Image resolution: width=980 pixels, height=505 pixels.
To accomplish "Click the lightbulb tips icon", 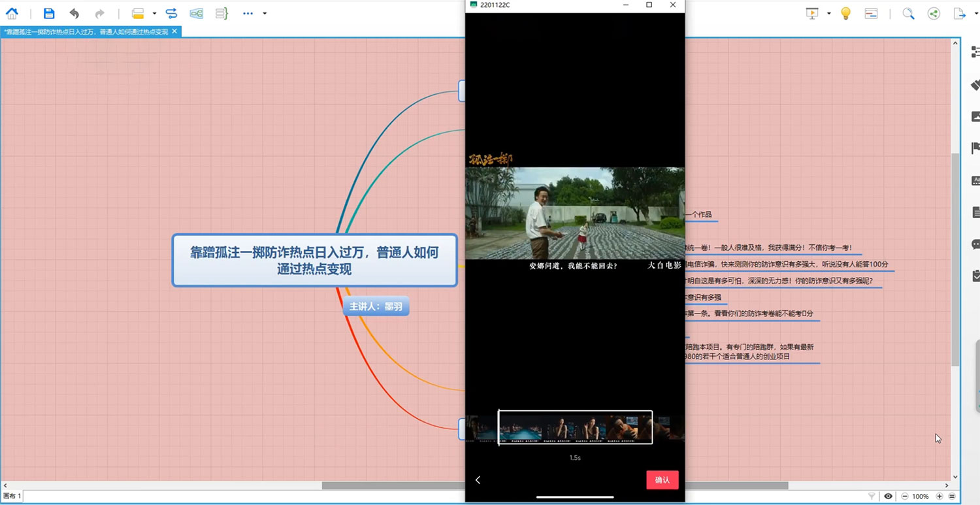I will (x=845, y=13).
